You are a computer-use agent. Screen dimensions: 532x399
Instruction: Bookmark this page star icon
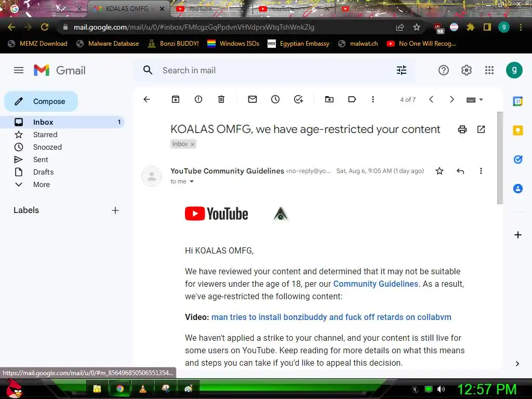[x=417, y=27]
